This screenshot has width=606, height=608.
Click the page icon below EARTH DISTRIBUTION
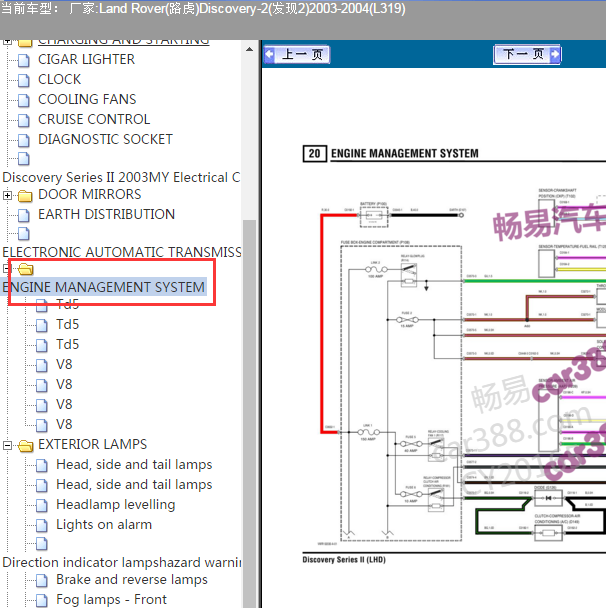tap(24, 233)
